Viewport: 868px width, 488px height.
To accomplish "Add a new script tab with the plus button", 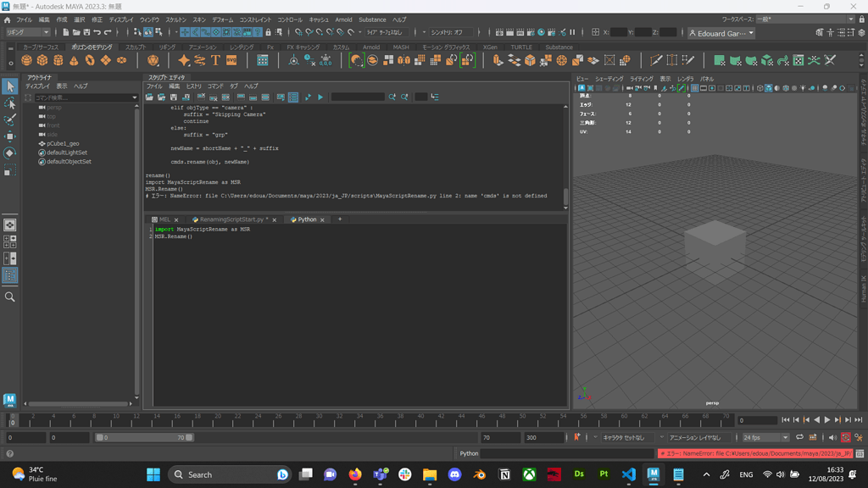I will coord(339,219).
